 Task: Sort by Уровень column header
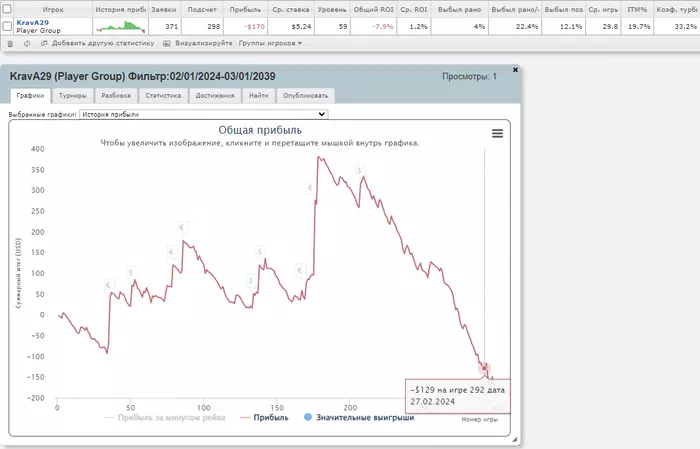[x=332, y=9]
